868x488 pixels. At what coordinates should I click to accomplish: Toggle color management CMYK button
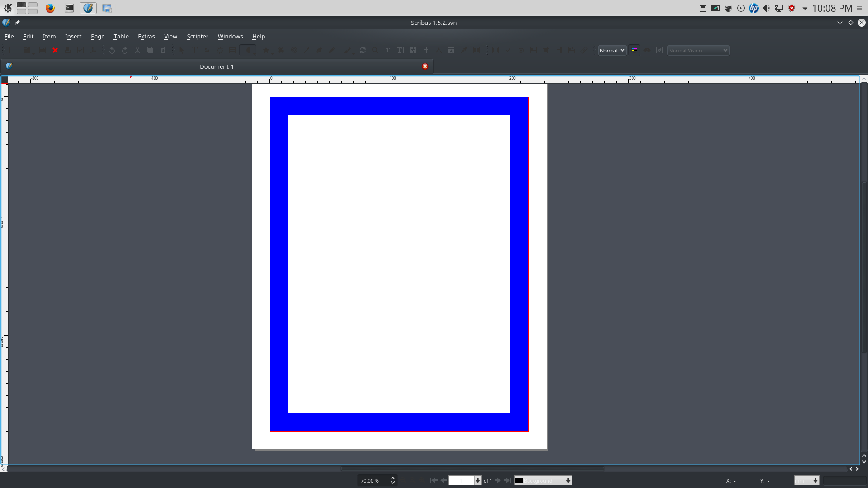coord(634,50)
